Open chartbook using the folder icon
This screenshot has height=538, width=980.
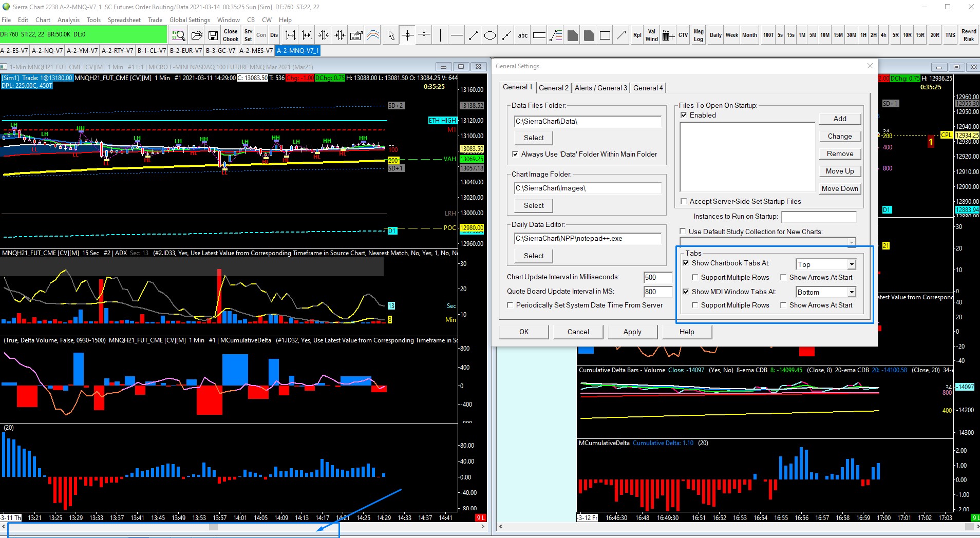197,35
